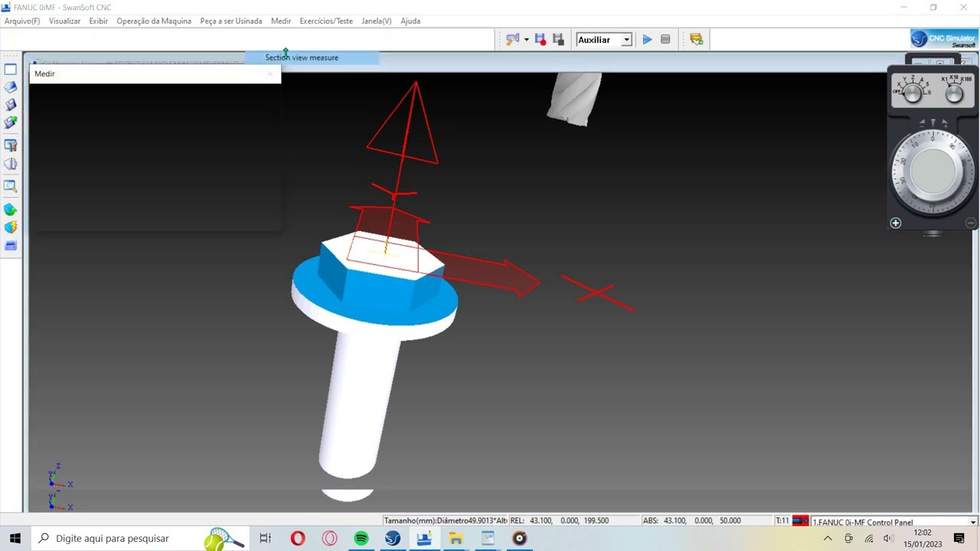980x551 pixels.
Task: Click the volume icon in system tray
Action: pos(888,538)
